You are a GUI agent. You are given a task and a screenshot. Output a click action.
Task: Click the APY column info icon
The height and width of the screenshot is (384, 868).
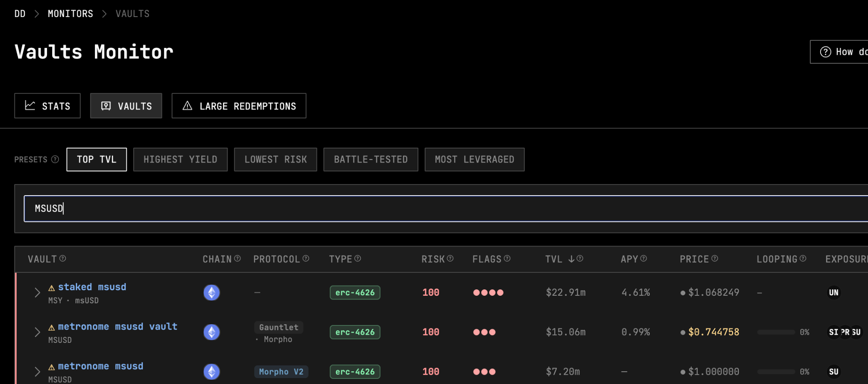(643, 258)
